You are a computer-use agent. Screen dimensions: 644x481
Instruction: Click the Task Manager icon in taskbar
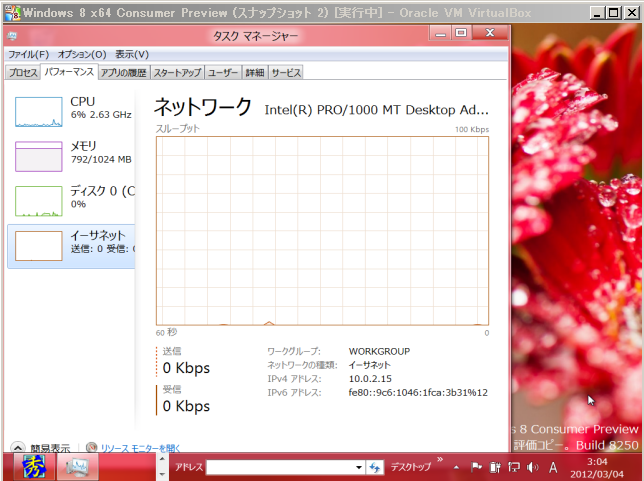[x=76, y=467]
